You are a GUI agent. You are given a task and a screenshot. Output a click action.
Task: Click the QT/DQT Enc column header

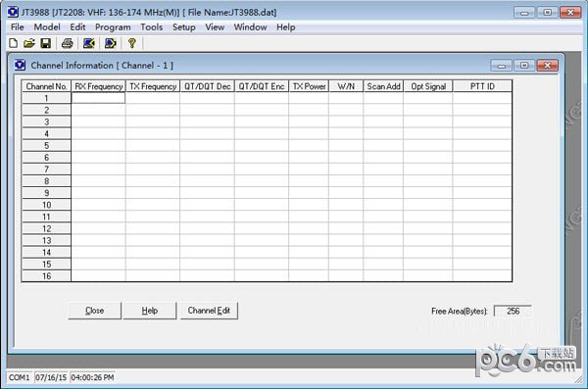[x=262, y=86]
